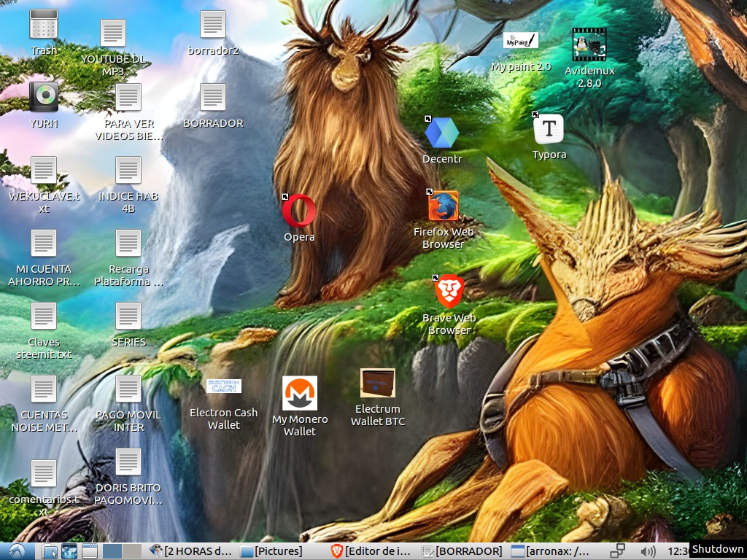Image resolution: width=747 pixels, height=560 pixels.
Task: Open the start menu on the taskbar
Action: point(17,551)
